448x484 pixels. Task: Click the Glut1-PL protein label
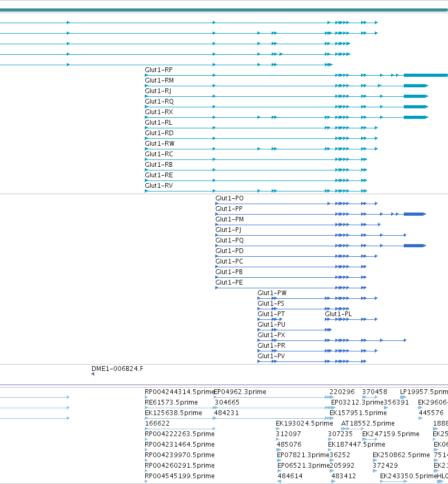(339, 314)
